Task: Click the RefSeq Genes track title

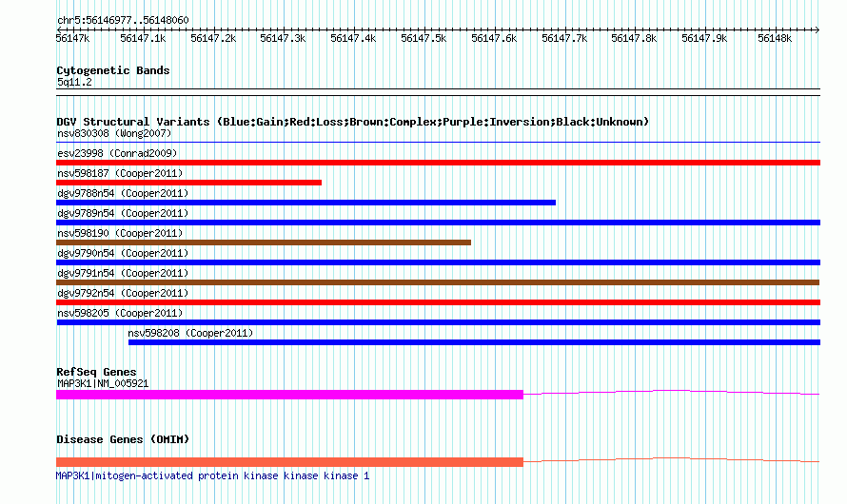Action: tap(96, 372)
